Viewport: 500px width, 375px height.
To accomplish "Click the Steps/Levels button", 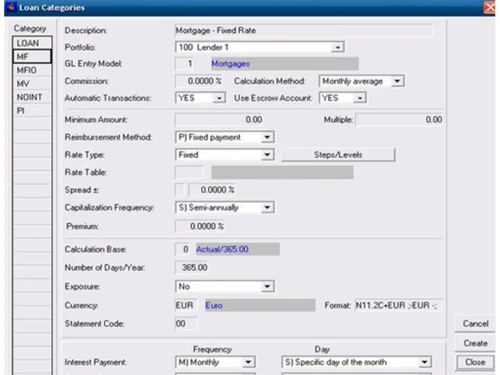I will [338, 155].
